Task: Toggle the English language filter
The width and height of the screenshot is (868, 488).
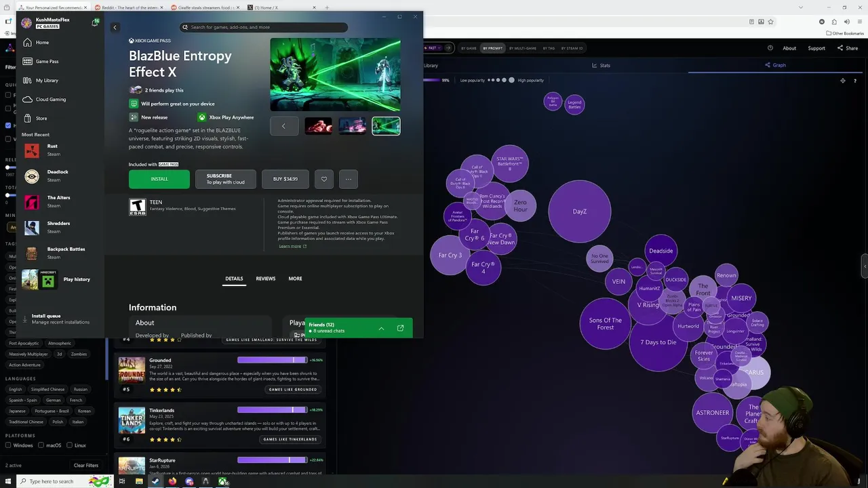Action: [x=16, y=389]
